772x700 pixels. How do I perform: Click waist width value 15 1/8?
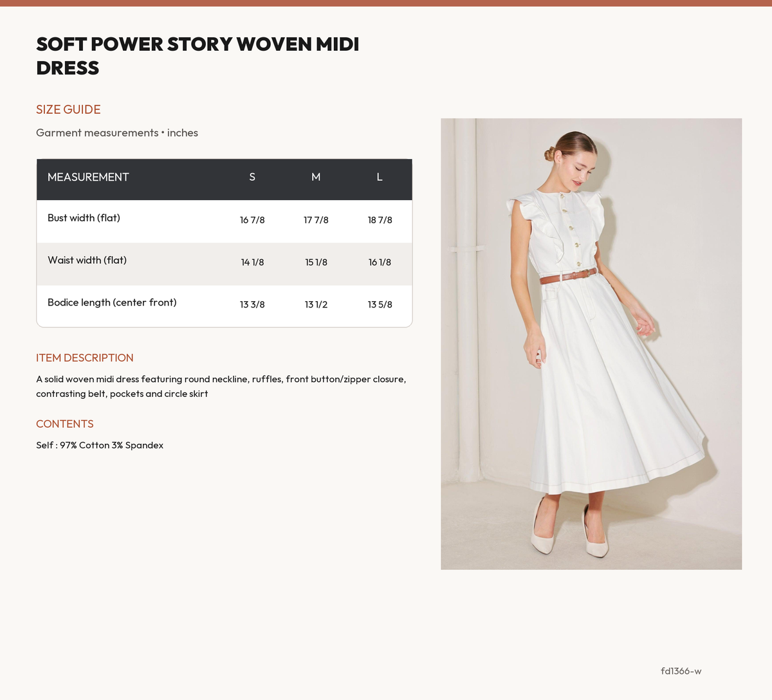(316, 262)
